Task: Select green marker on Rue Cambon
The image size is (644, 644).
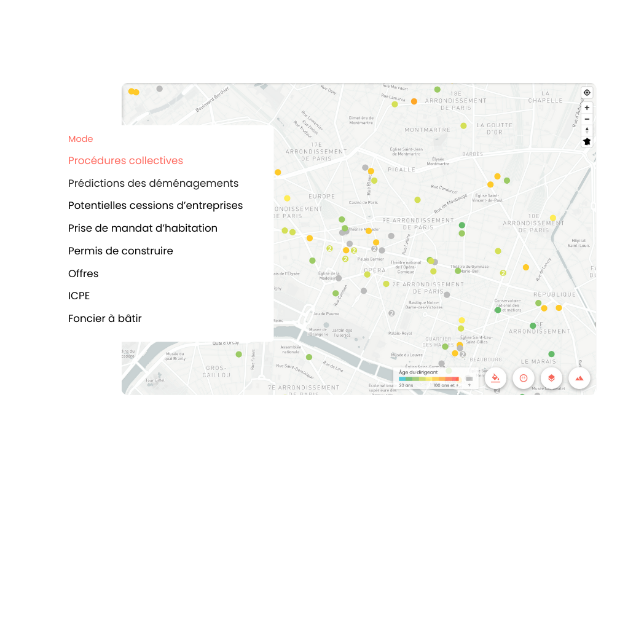Action: click(336, 293)
